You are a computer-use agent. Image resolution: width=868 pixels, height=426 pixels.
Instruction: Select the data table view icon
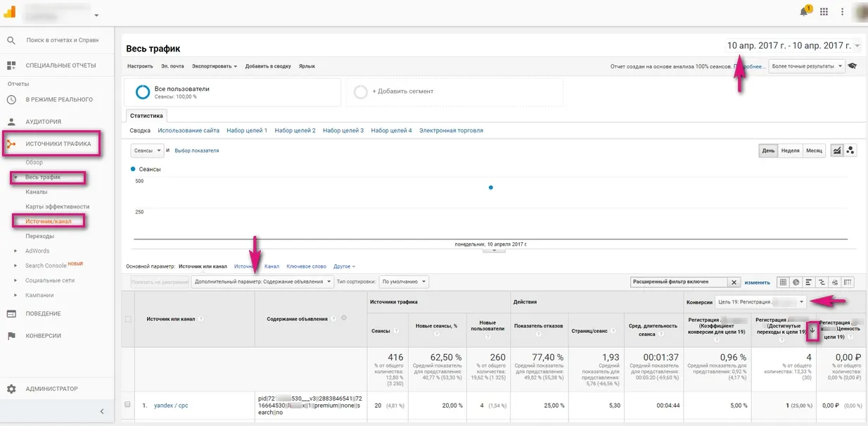point(784,282)
